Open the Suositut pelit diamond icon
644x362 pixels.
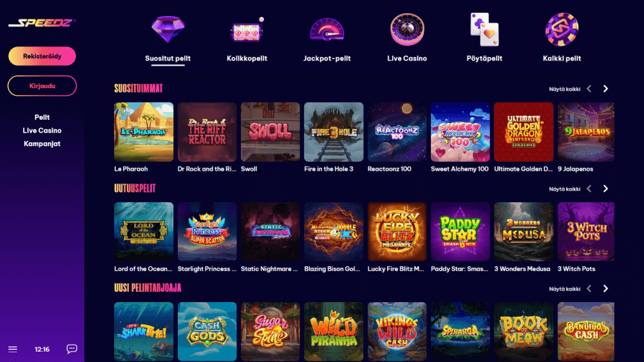[167, 29]
